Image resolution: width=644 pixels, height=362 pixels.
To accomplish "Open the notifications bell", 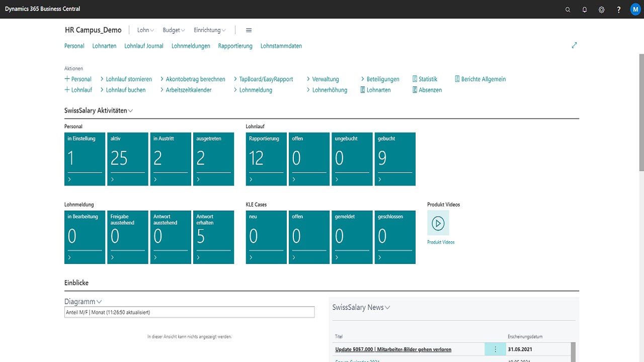I will [x=585, y=10].
